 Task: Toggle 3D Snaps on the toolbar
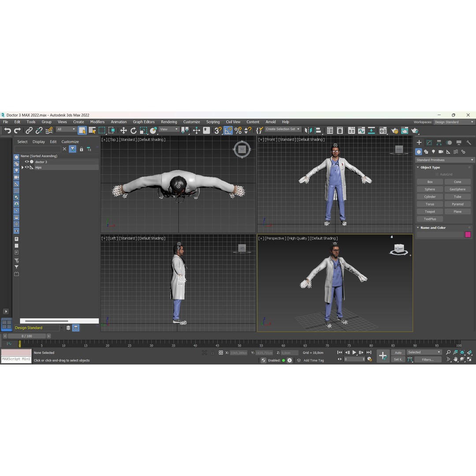point(218,130)
